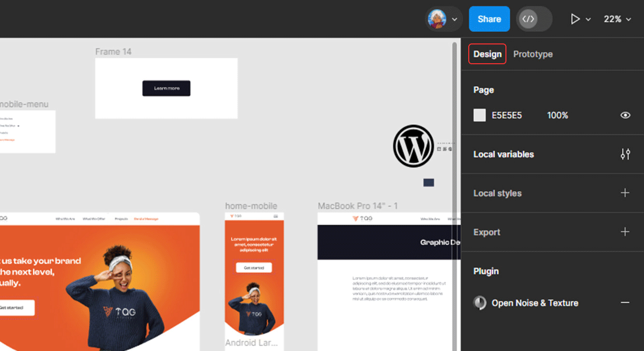Add an export setting with plus icon
The height and width of the screenshot is (351, 644).
(x=625, y=232)
